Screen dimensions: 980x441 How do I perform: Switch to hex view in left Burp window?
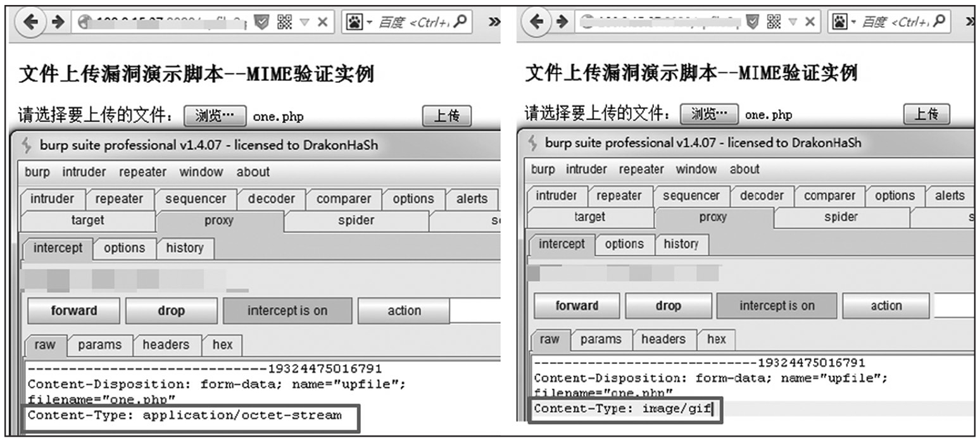click(222, 345)
